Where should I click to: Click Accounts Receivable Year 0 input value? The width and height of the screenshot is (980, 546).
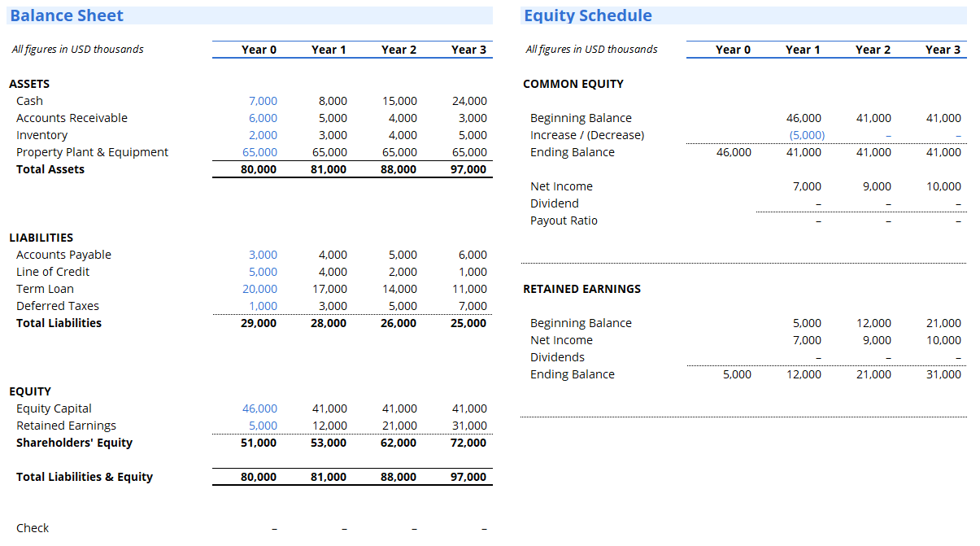[263, 118]
